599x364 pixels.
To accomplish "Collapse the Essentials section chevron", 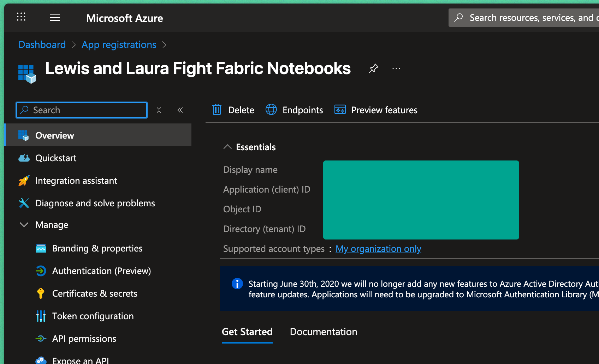I will pyautogui.click(x=227, y=147).
